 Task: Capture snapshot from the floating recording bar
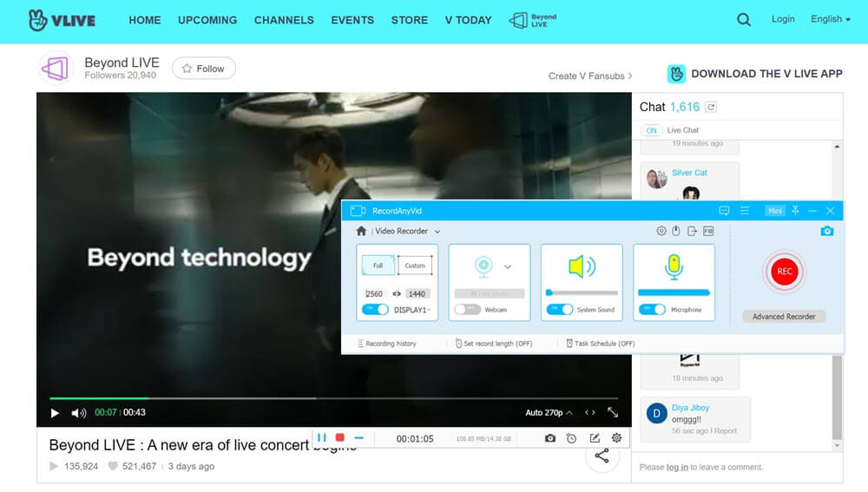[549, 438]
